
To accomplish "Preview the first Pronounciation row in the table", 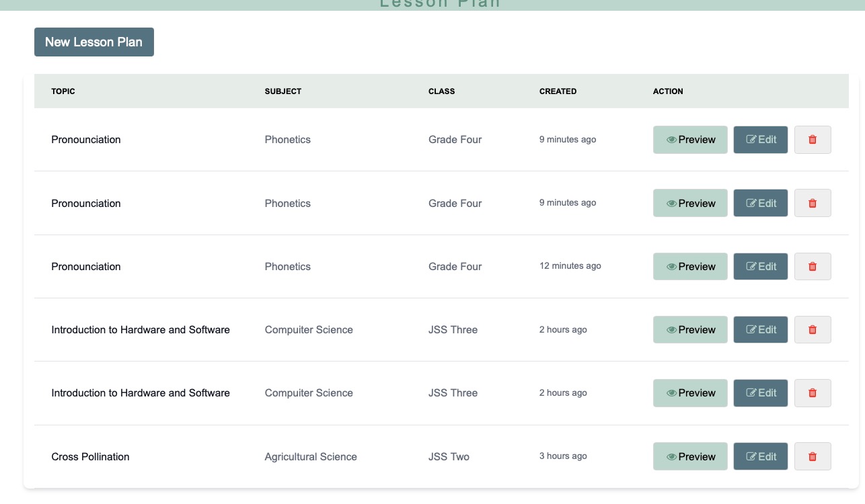I will (690, 140).
